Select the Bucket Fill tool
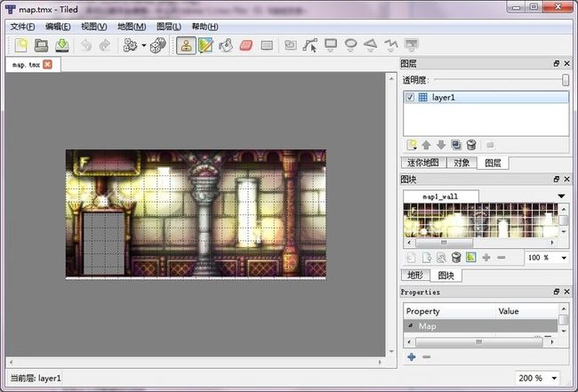This screenshot has width=578, height=392. 226,45
